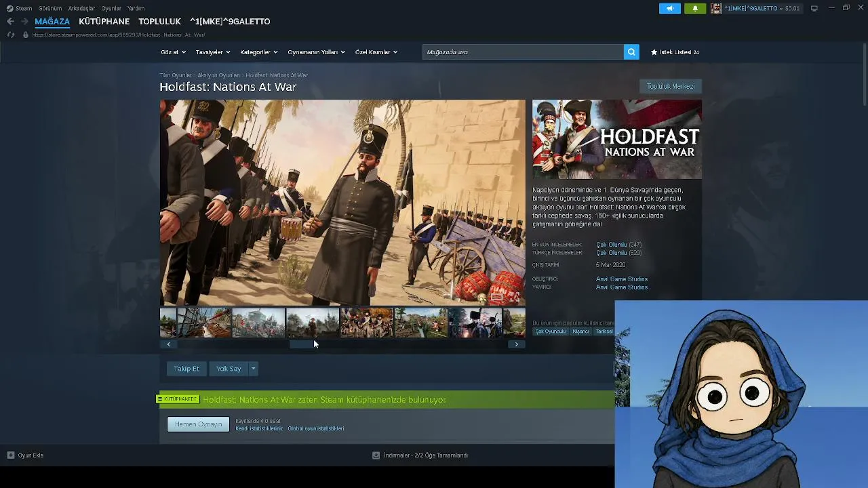Viewport: 868px width, 488px height.
Task: Click the profile avatar picture
Action: (x=715, y=8)
